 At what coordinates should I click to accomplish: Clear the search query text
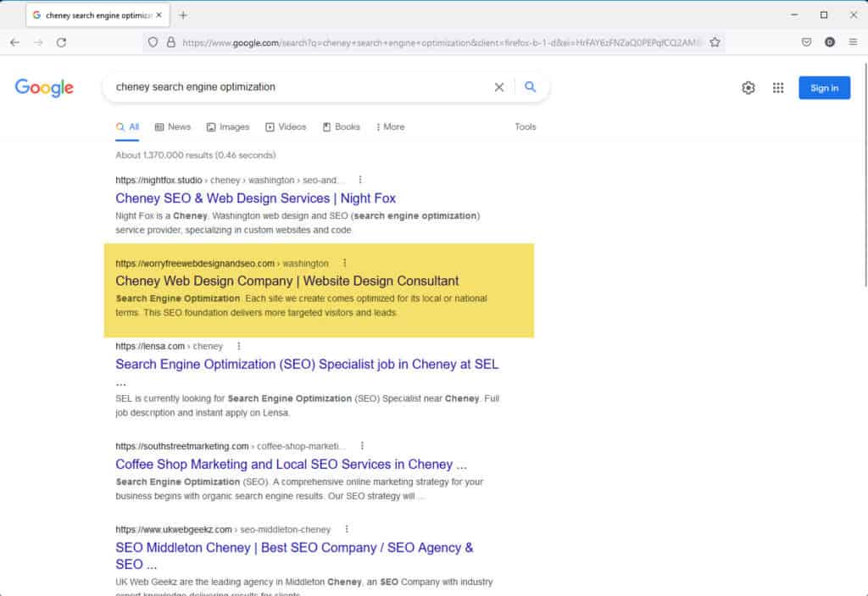point(498,87)
